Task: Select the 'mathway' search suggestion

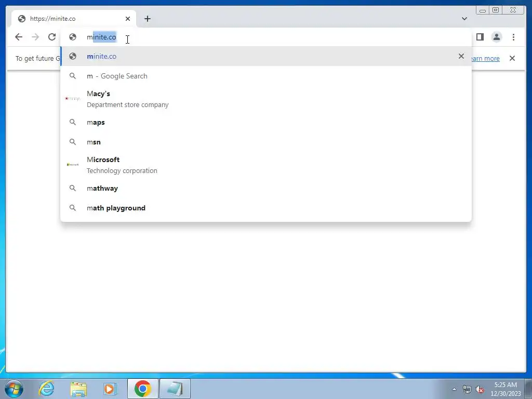Action: point(266,188)
